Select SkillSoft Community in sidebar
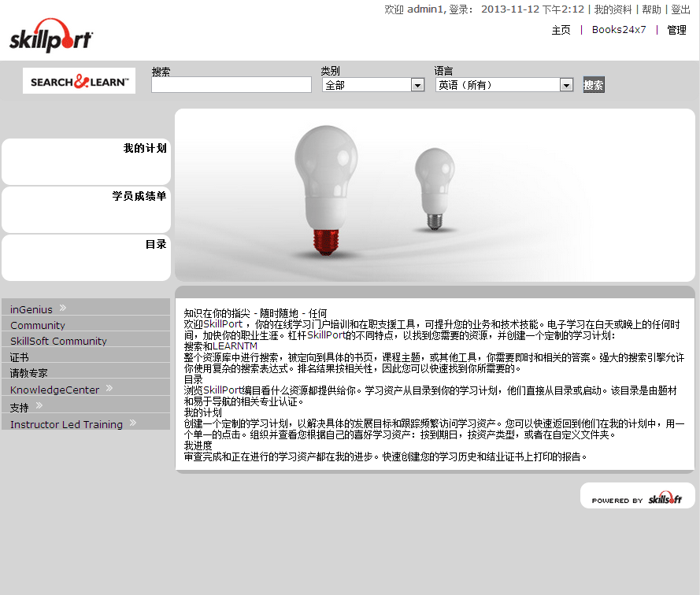Screen dimensions: 700x595 tap(58, 341)
